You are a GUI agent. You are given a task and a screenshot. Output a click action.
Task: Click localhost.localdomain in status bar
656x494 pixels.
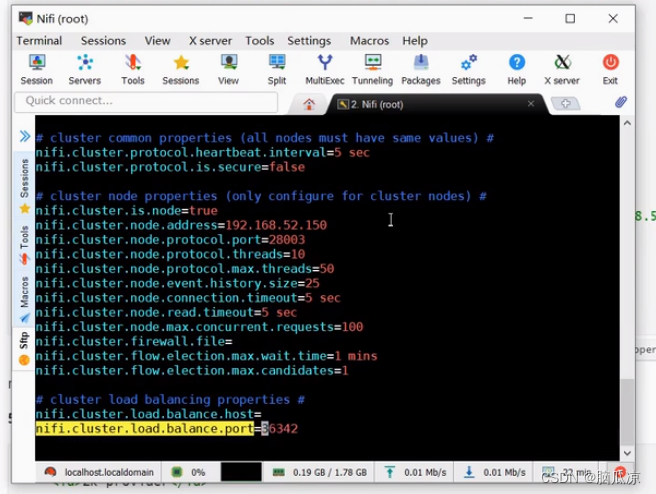click(x=109, y=472)
